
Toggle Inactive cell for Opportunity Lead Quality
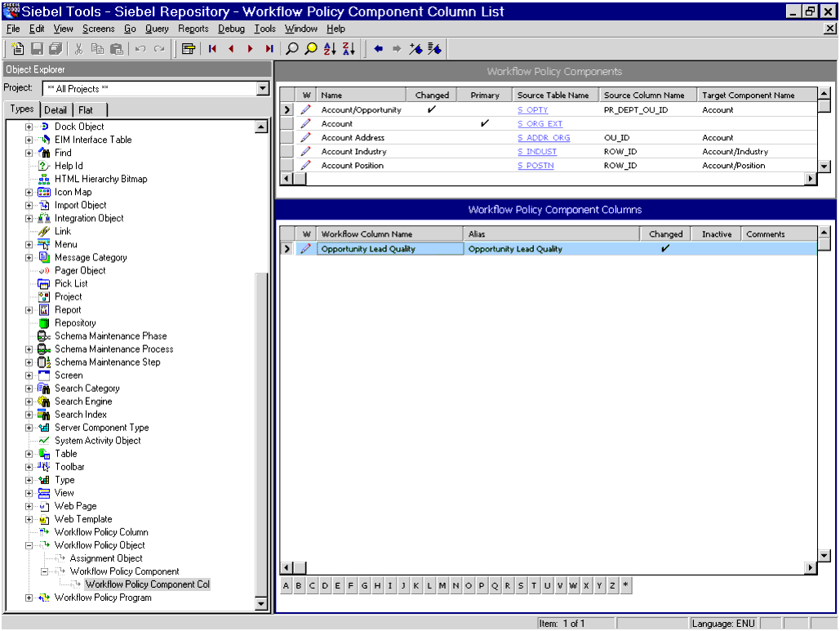point(716,248)
